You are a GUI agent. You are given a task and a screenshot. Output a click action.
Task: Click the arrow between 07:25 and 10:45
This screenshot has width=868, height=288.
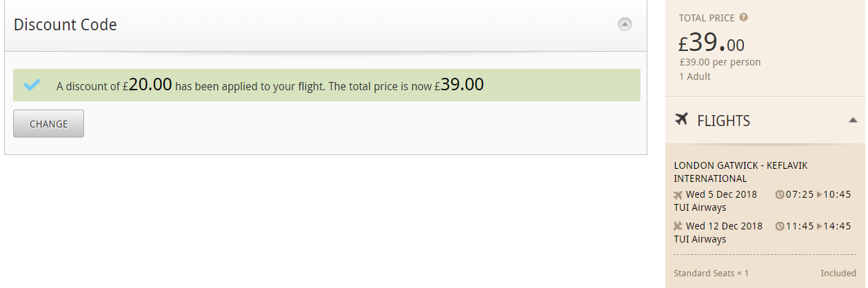tap(820, 195)
